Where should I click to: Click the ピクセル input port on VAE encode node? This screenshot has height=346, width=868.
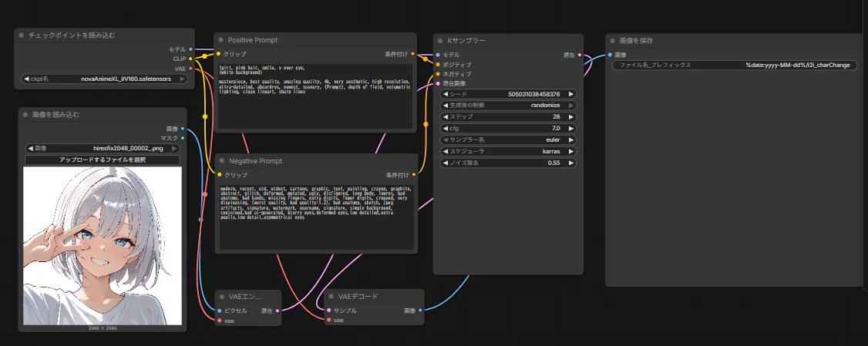coord(220,311)
